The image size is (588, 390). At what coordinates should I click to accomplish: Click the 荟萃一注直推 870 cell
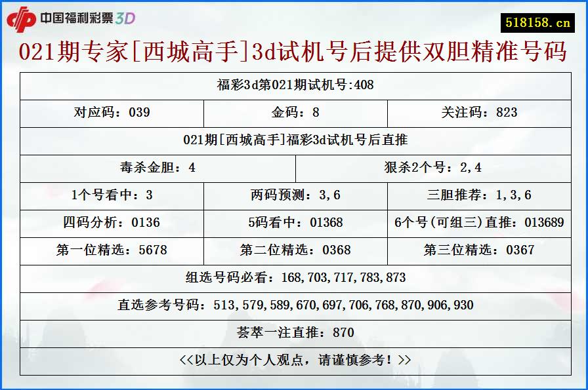[x=294, y=332]
